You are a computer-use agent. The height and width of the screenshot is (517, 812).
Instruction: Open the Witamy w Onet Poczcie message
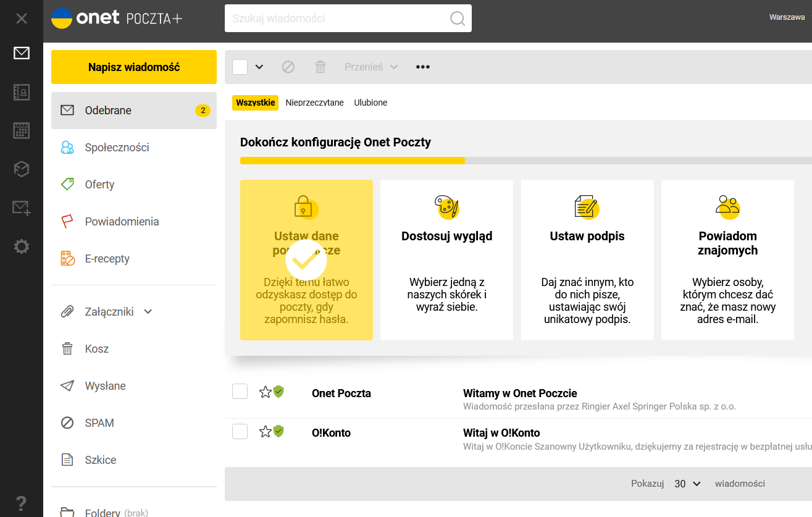click(520, 393)
